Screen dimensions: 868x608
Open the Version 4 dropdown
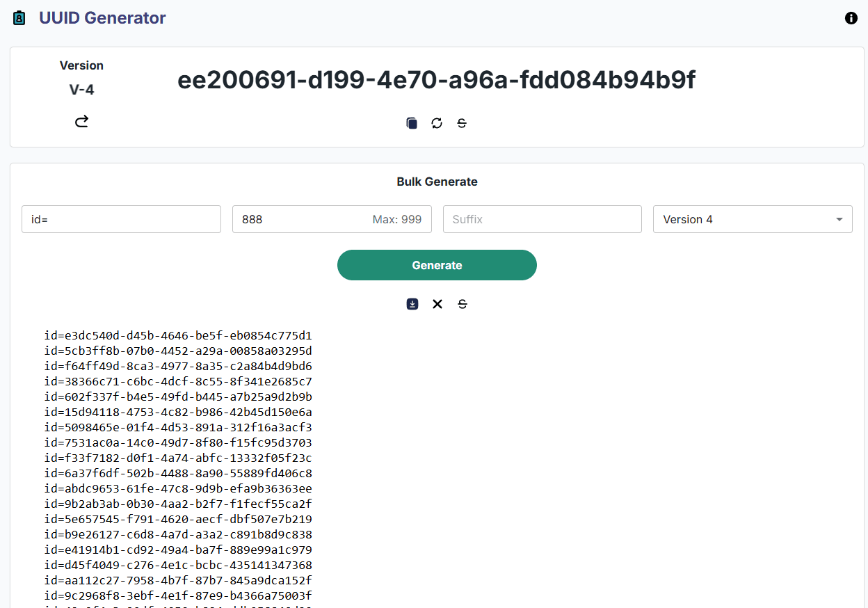[753, 219]
